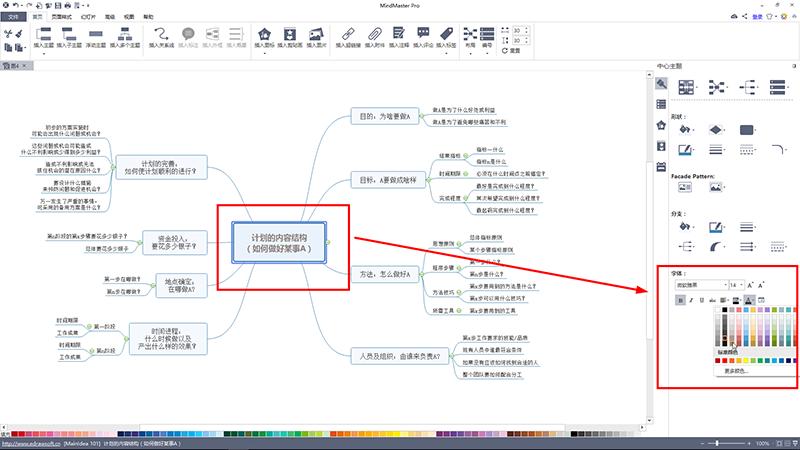Click the 插入评论 speech-bubble icon
This screenshot has height=450, width=800.
point(423,34)
